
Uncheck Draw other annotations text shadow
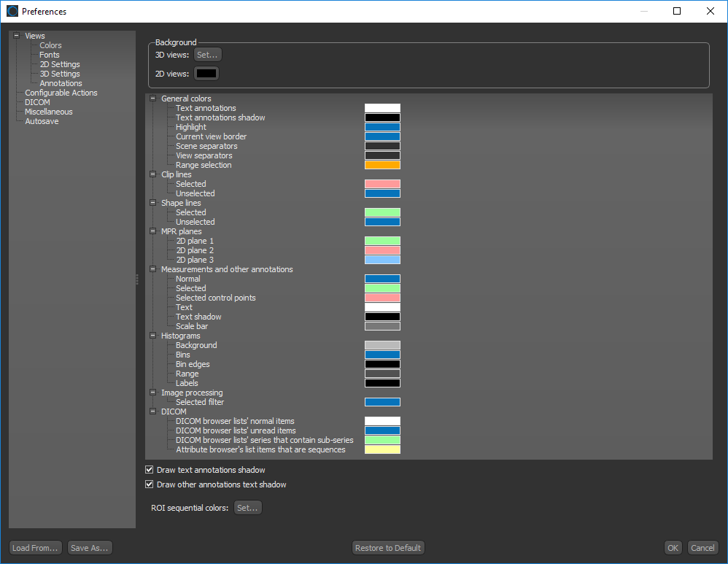click(x=150, y=484)
